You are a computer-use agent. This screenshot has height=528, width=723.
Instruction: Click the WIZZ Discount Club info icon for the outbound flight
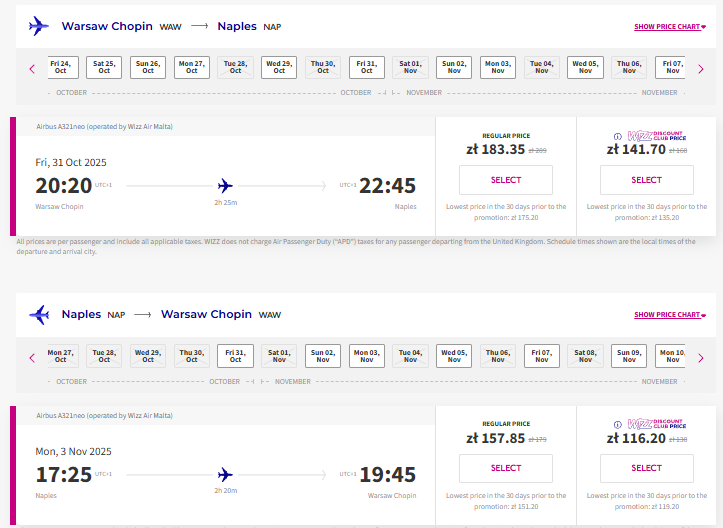tap(617, 136)
